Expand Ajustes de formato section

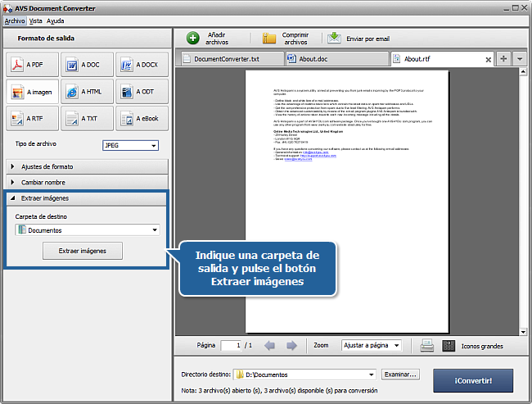(88, 167)
